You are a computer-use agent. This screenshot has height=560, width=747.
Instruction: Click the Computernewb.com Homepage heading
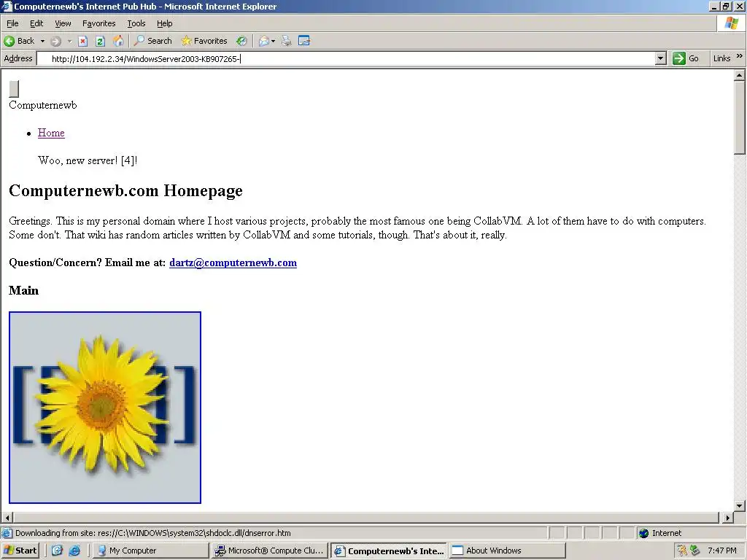tap(125, 190)
